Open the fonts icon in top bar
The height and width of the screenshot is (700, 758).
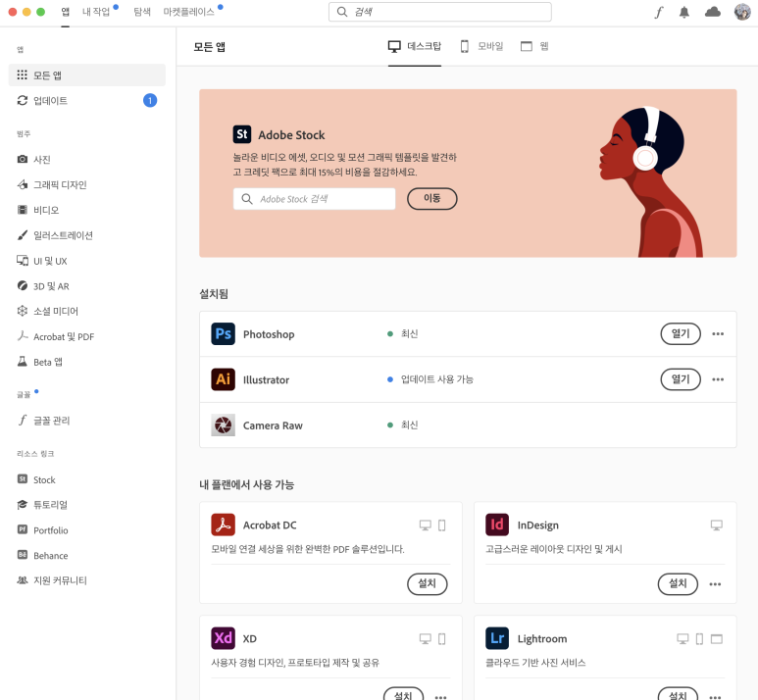(x=659, y=12)
